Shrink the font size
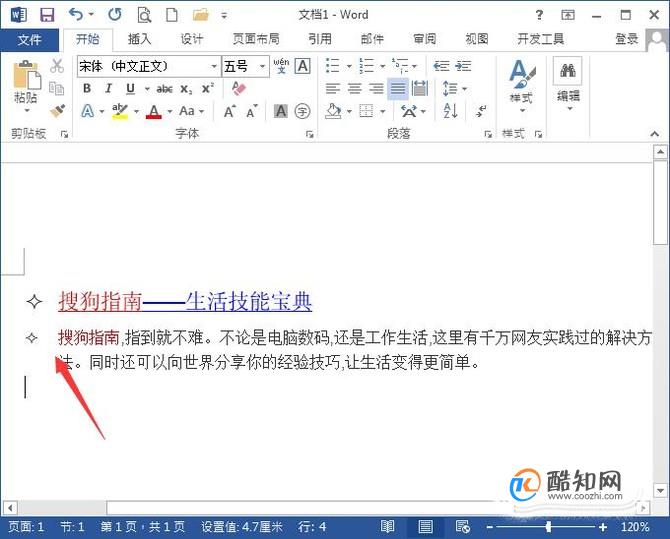Screen dimensions: 670x539 point(252,112)
